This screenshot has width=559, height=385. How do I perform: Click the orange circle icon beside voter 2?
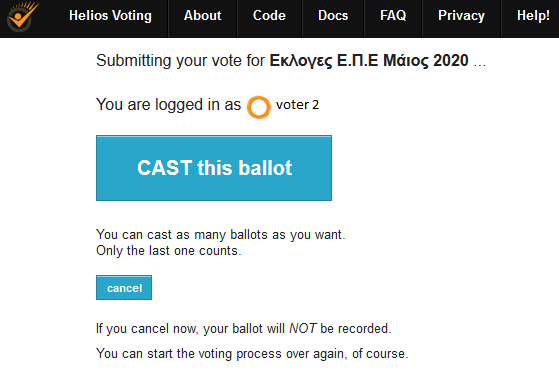click(259, 107)
